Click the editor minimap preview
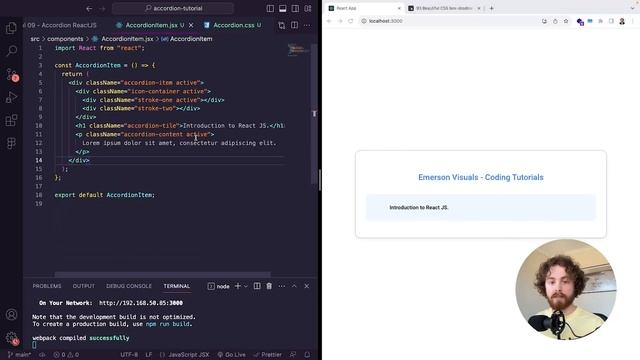 click(298, 50)
